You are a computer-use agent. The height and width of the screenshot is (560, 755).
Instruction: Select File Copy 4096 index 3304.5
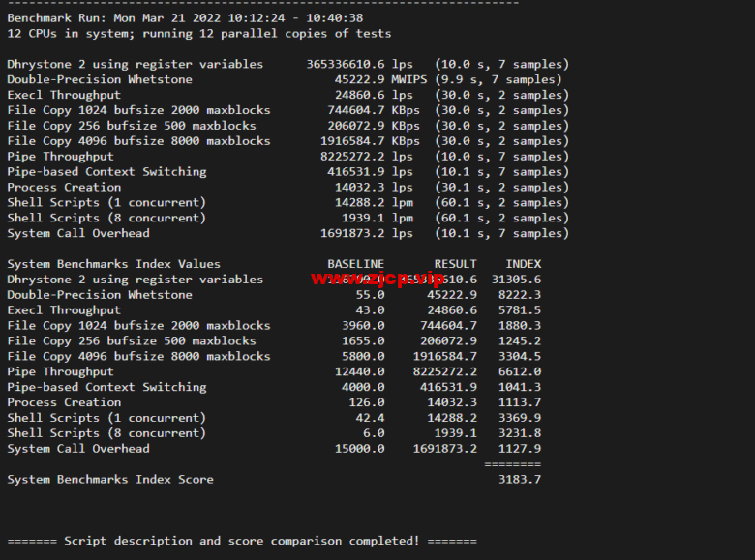click(520, 357)
